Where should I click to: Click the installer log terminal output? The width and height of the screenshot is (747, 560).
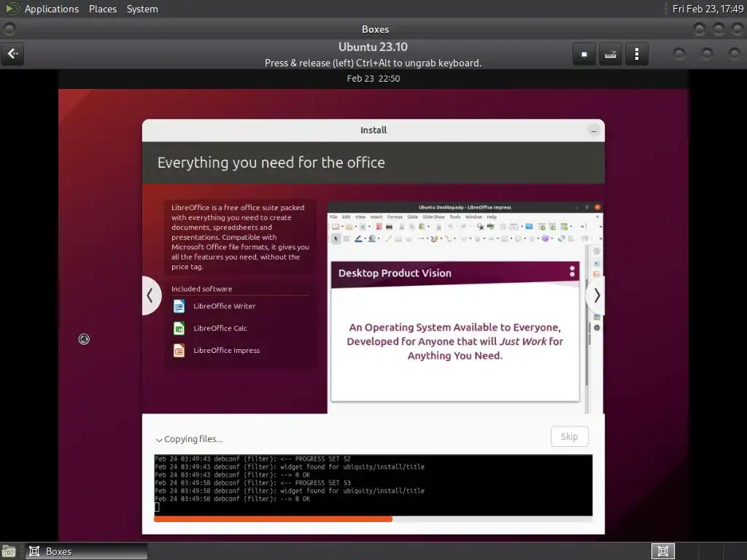[373, 485]
